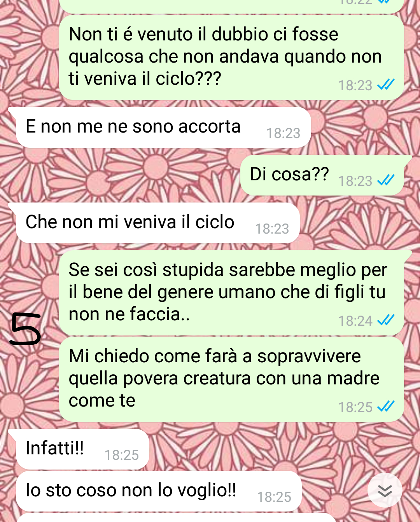Image resolution: width=420 pixels, height=522 pixels.
Task: Tap the scroll-to-bottom double chevron button
Action: 385,491
